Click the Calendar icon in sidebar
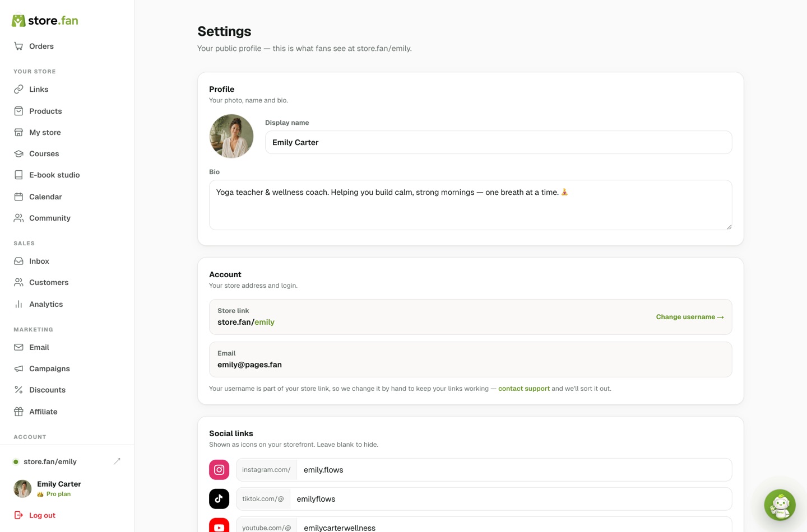This screenshot has height=532, width=807. coord(18,197)
